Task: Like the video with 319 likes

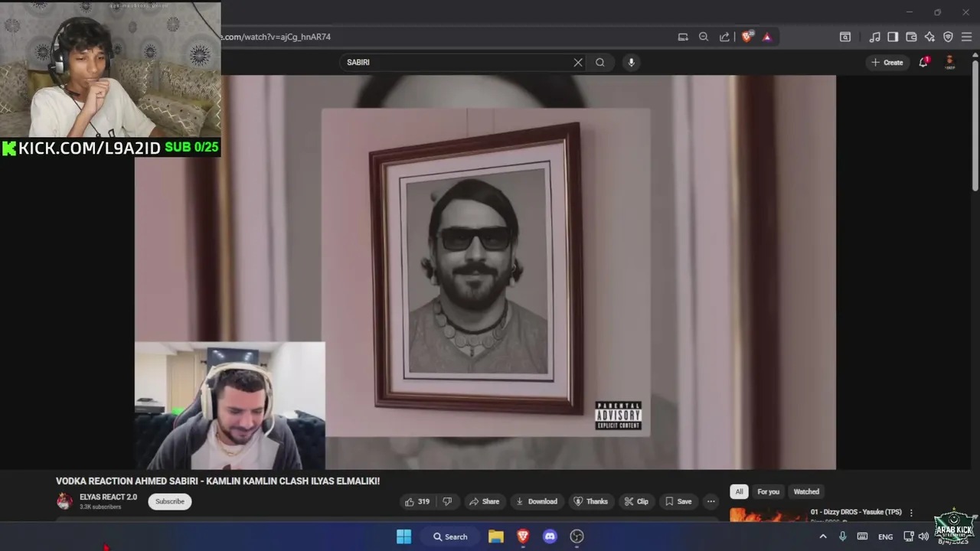Action: pyautogui.click(x=417, y=501)
